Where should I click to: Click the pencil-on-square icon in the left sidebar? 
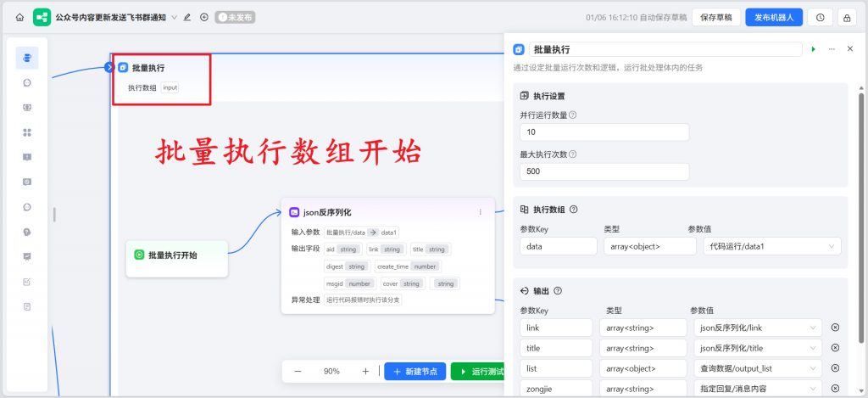pos(27,282)
